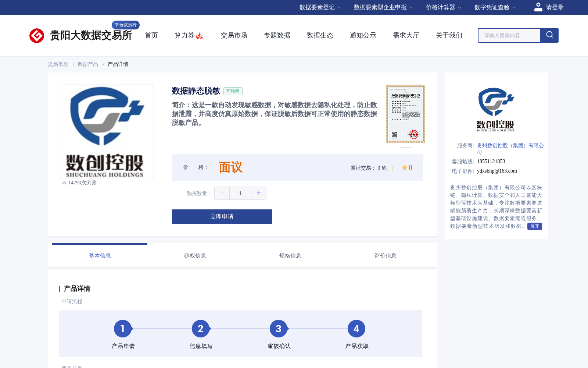
Task: Click the plus quantity button
Action: (259, 193)
